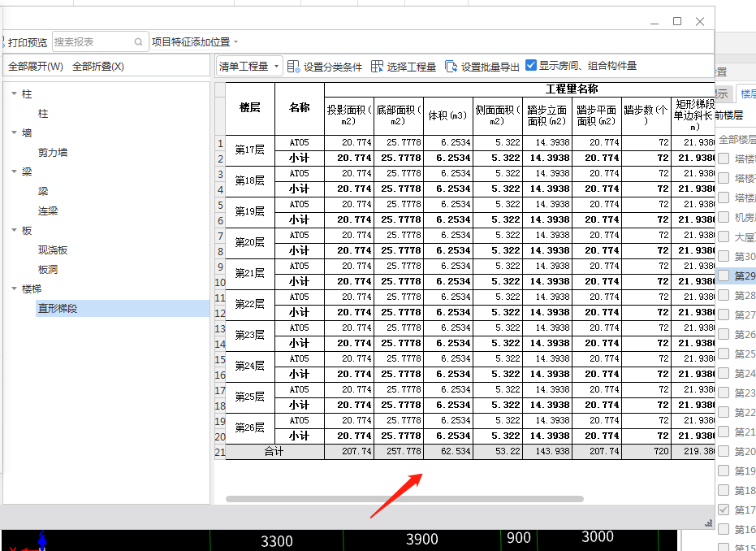Image resolution: width=756 pixels, height=551 pixels.
Task: Toggle the 第22 floor checkbox in background panel
Action: tap(724, 412)
